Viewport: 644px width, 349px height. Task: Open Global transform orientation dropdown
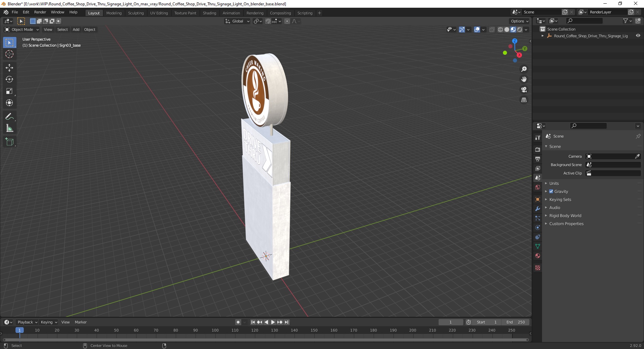pyautogui.click(x=237, y=21)
